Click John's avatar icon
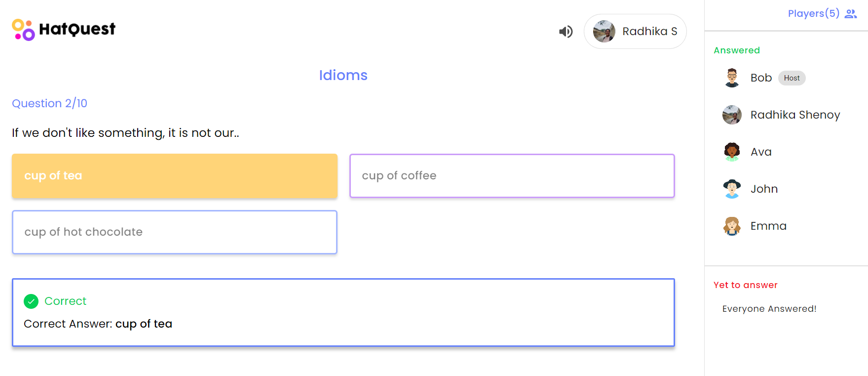The image size is (868, 376). (x=732, y=189)
